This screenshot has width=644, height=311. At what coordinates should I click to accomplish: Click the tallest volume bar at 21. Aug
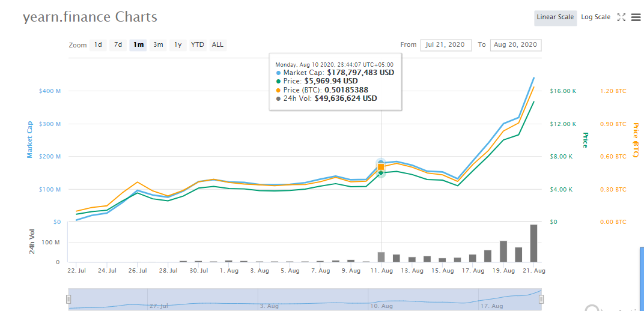533,243
